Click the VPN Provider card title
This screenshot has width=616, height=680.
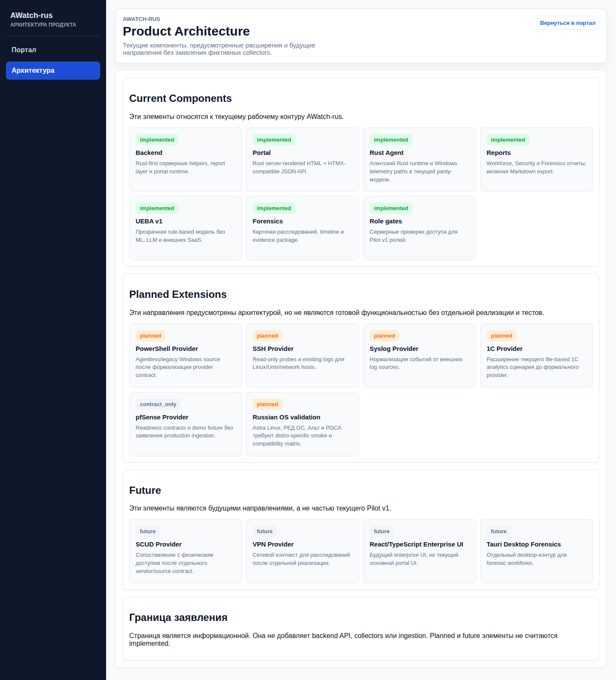pos(273,544)
